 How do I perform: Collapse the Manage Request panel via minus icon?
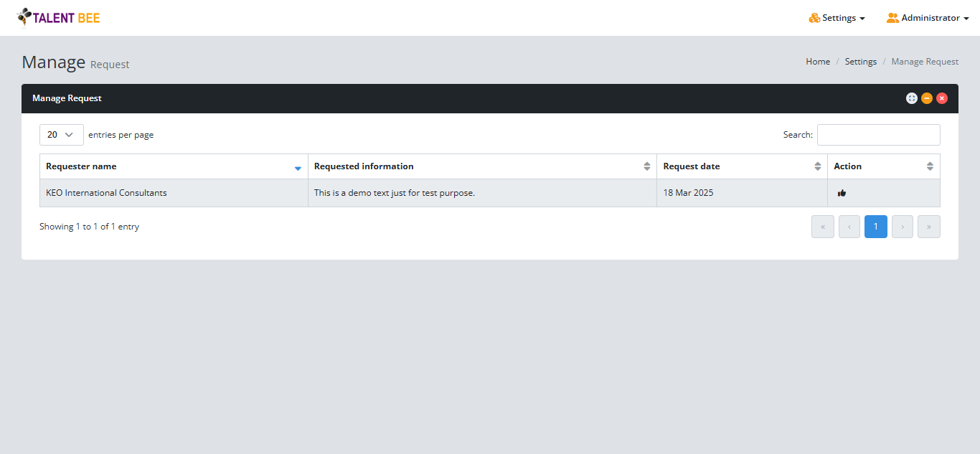[927, 98]
